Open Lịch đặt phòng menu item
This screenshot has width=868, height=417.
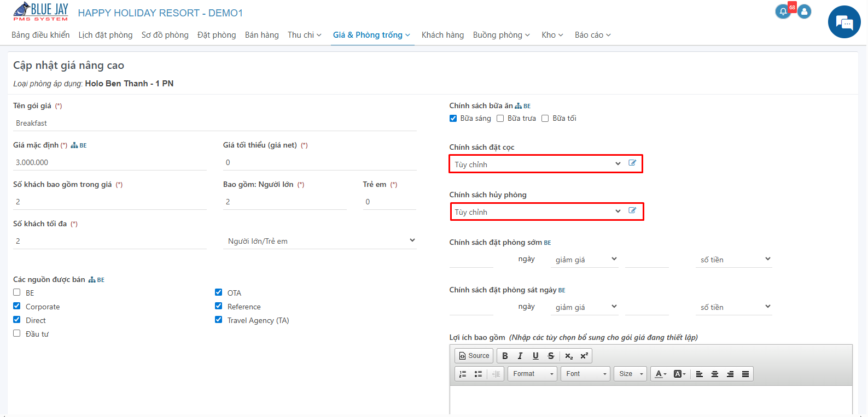[x=106, y=35]
